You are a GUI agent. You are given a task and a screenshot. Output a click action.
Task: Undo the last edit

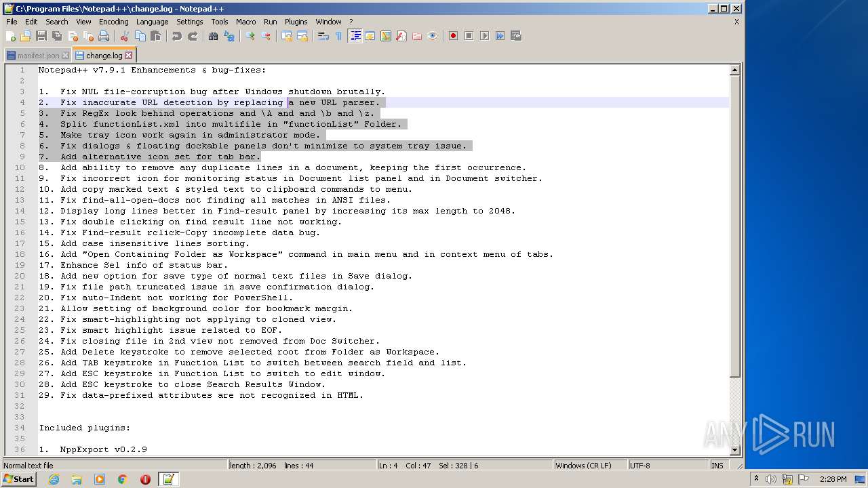pyautogui.click(x=177, y=36)
